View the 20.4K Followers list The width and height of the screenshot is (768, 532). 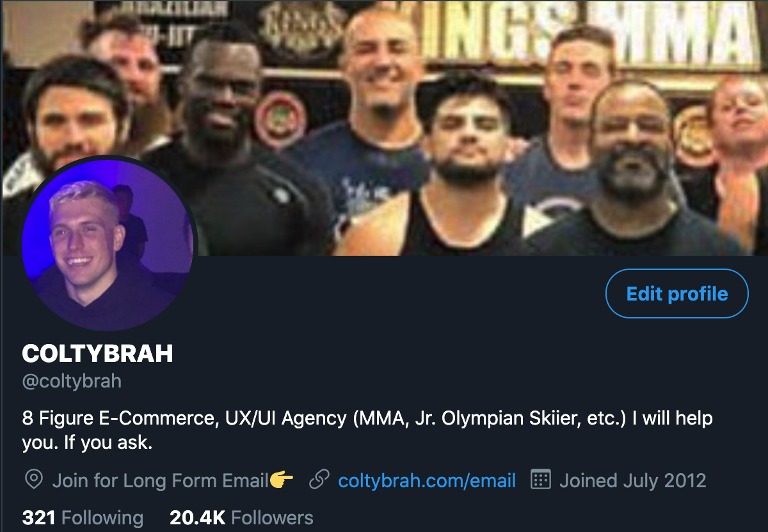[241, 517]
